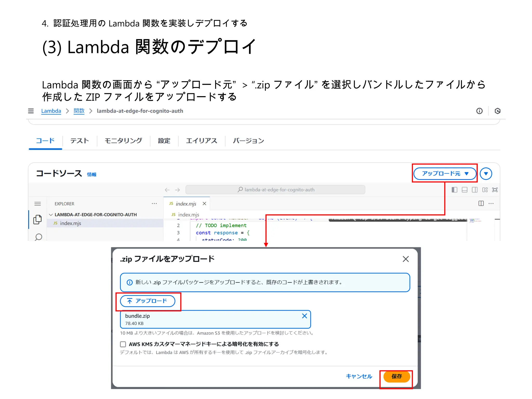Viewport: 532px width, 399px height.
Task: Open the hamburger navigation menu
Action: [31, 111]
